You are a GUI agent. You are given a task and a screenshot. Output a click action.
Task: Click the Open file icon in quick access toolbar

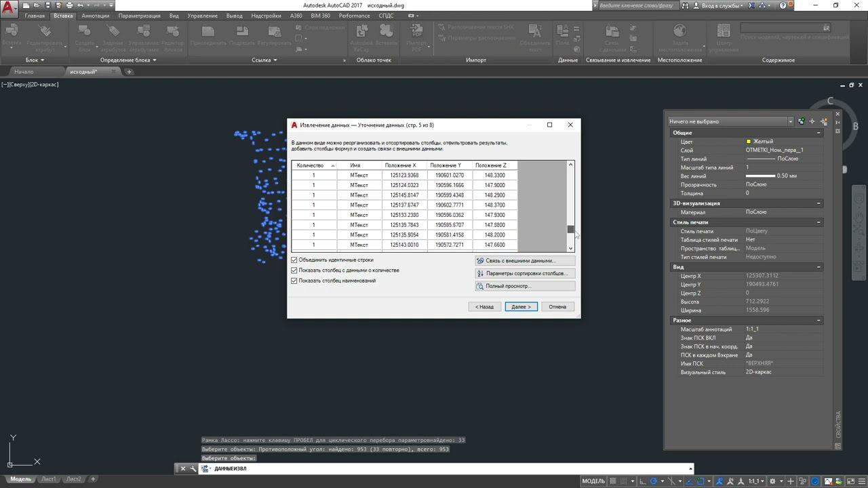38,5
